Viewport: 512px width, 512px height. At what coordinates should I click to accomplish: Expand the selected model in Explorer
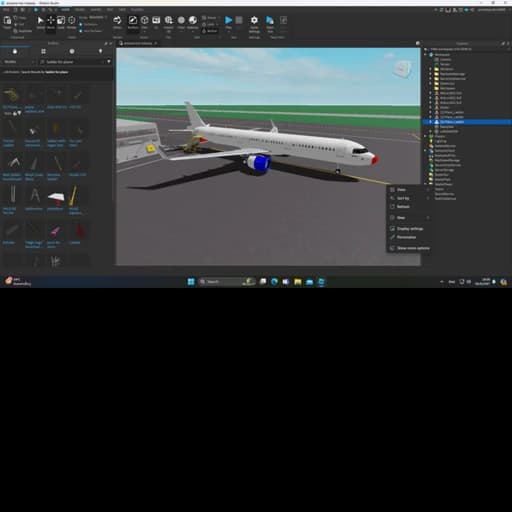pyautogui.click(x=431, y=122)
